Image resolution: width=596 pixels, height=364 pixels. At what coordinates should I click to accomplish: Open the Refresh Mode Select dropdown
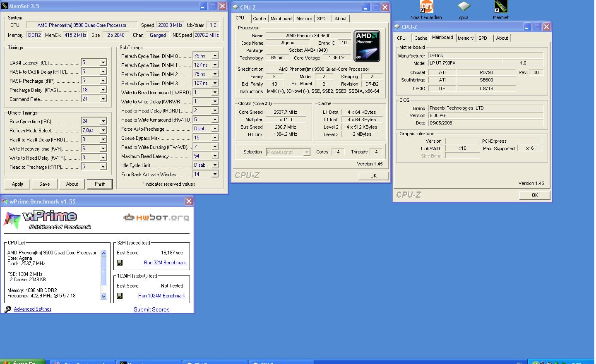(x=103, y=130)
